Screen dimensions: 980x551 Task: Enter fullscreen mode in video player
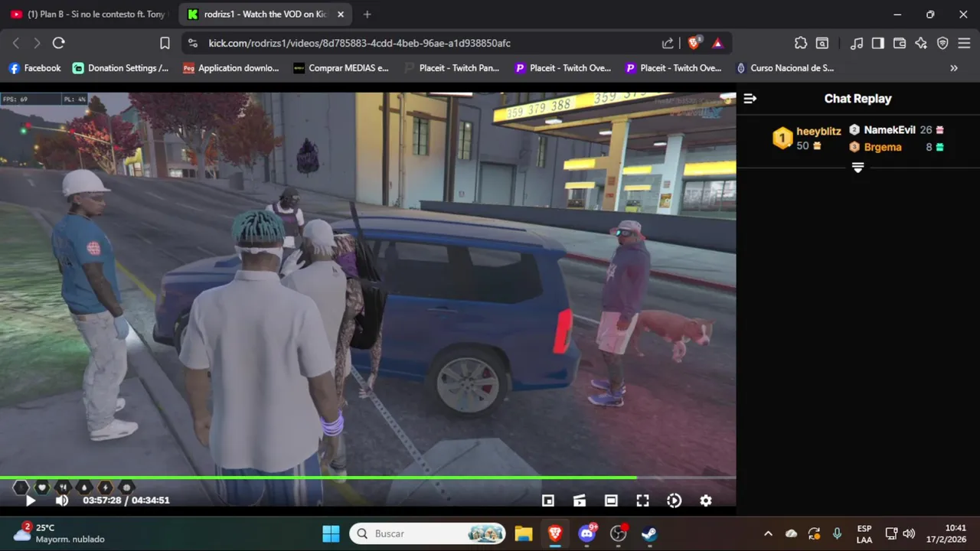click(642, 500)
